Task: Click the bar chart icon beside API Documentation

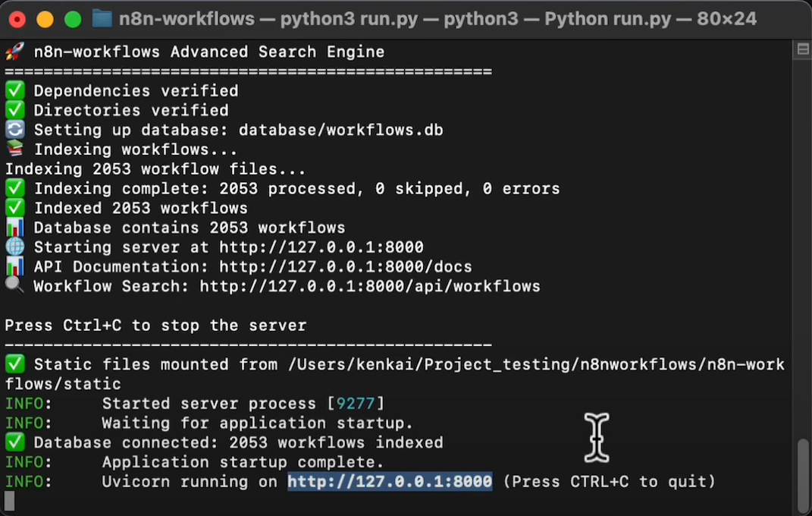Action: click(15, 266)
